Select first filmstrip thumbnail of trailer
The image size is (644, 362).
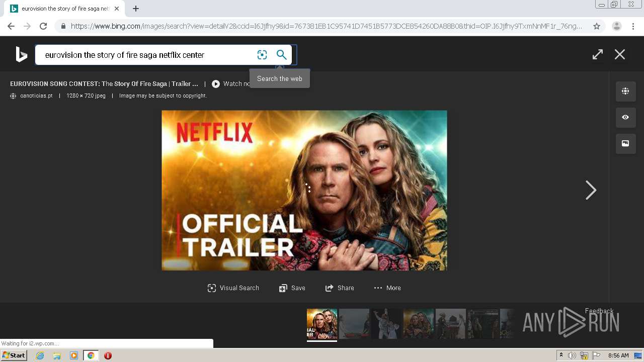click(322, 324)
